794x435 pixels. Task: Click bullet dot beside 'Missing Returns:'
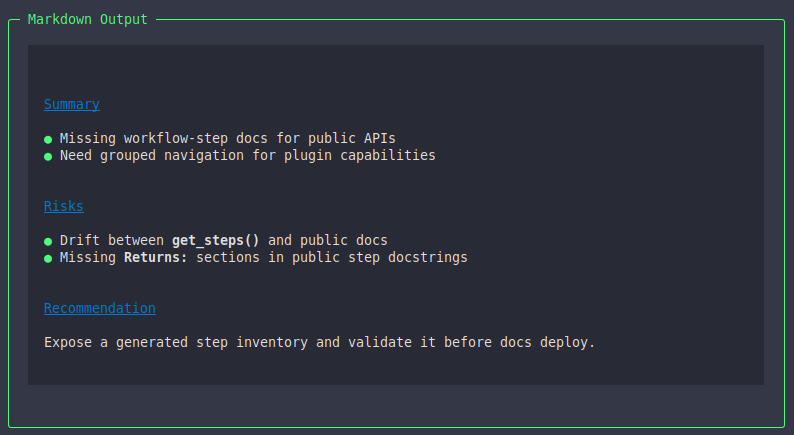click(48, 258)
